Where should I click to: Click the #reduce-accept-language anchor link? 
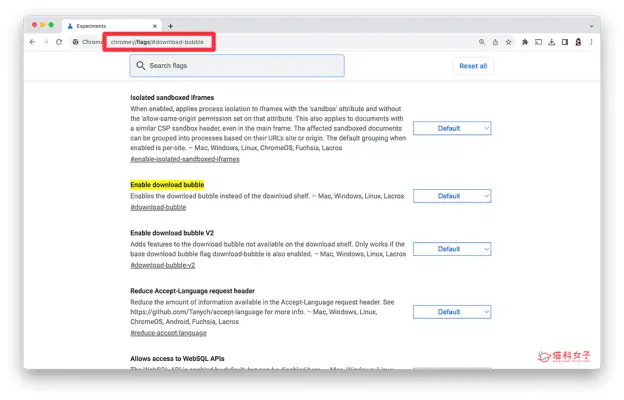[168, 333]
